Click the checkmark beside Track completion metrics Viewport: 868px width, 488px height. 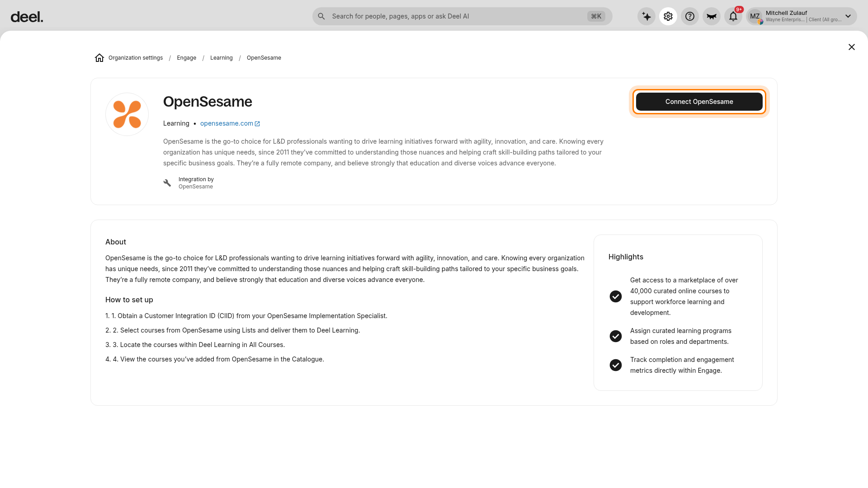(x=616, y=365)
